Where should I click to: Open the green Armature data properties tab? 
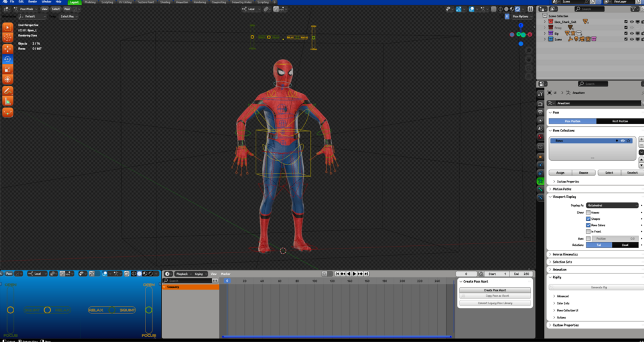click(540, 182)
